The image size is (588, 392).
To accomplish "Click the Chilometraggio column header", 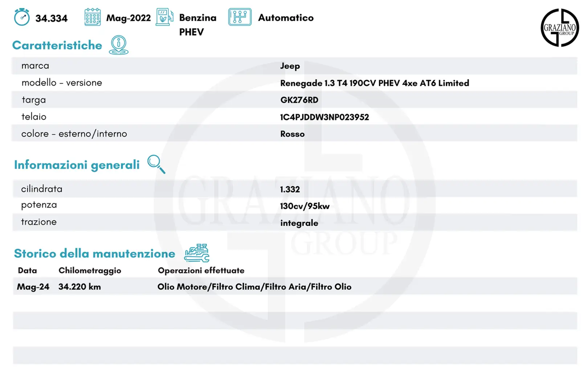I will (90, 270).
